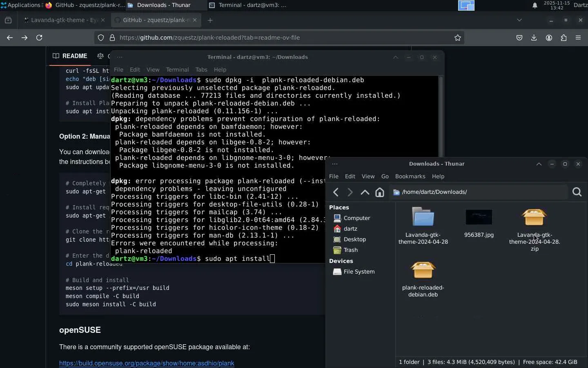Click Firefox tracking protection shield icon
The image size is (588, 368).
pos(101,38)
